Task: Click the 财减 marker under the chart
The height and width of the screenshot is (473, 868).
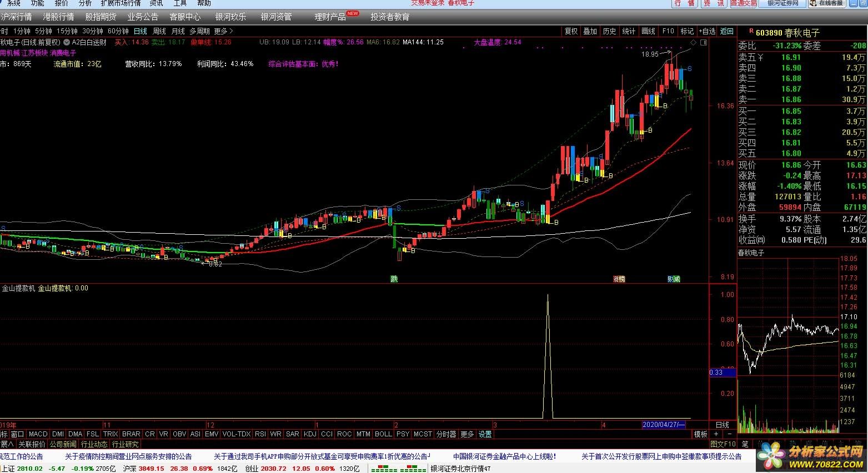Action: pyautogui.click(x=674, y=279)
